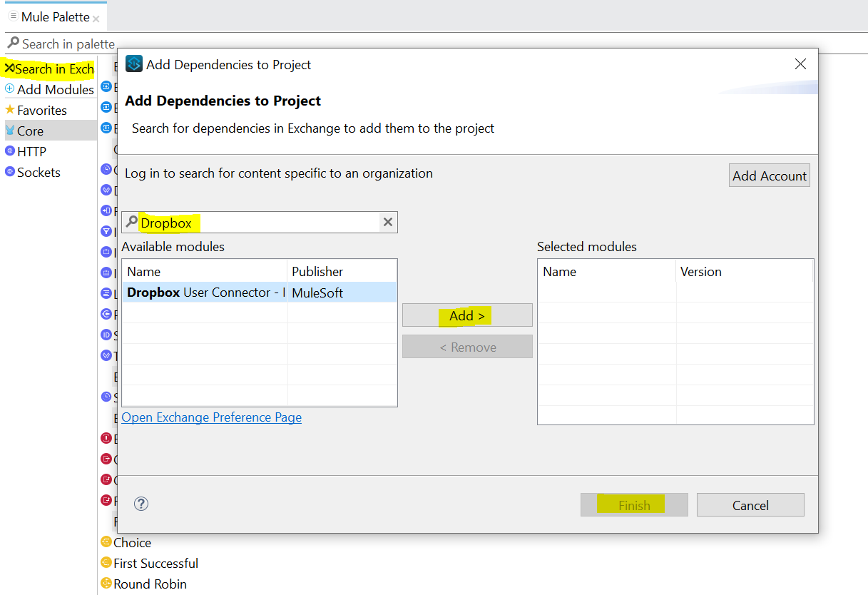Select the Core category in palette

point(30,131)
